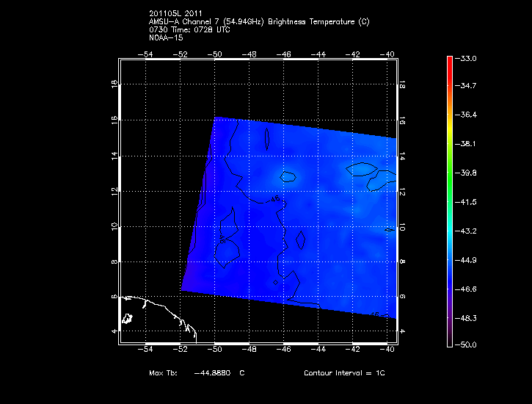Click the Contour Interval = 1C label
Screen dimensions: 532x404
[344, 373]
